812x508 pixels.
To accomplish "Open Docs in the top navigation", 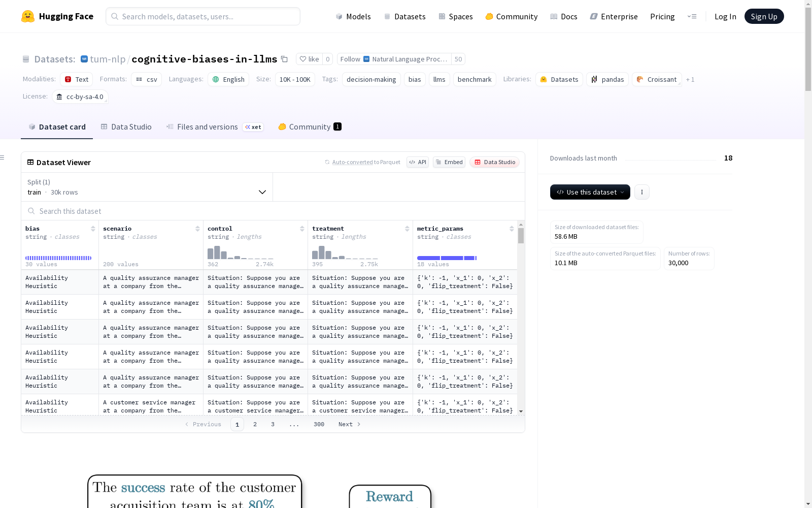I will 564,16.
